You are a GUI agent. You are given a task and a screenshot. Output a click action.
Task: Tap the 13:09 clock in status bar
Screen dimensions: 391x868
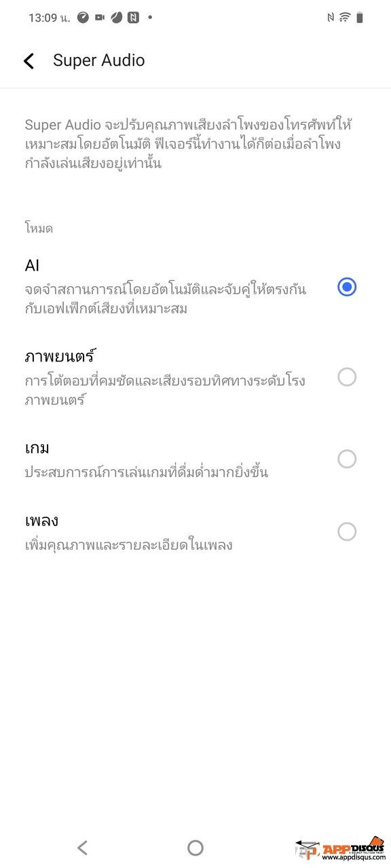(x=49, y=18)
